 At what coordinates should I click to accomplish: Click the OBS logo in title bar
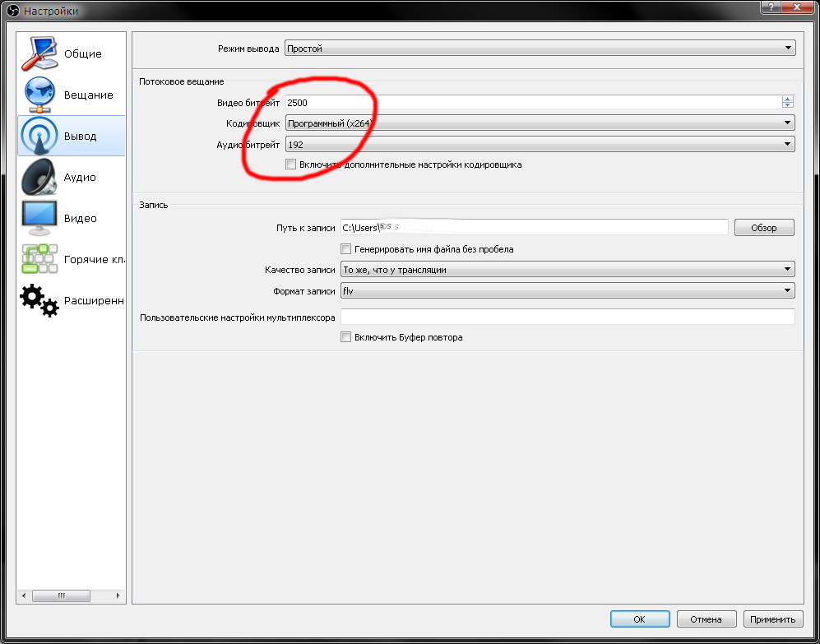point(14,11)
